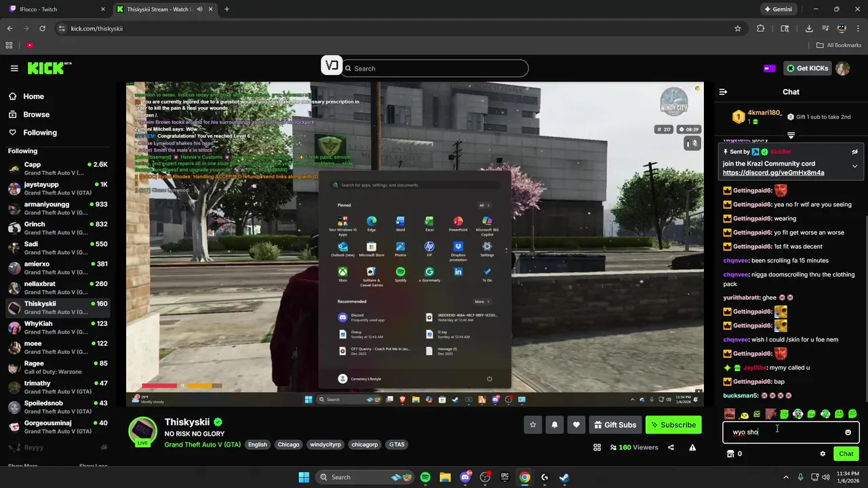The height and width of the screenshot is (488, 868).
Task: Send message with the Chat button
Action: (x=846, y=453)
